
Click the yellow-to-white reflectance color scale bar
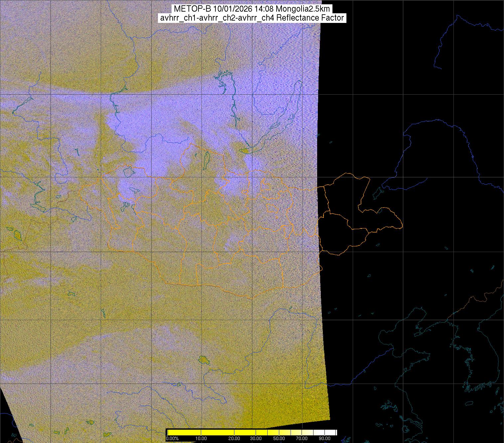click(252, 432)
